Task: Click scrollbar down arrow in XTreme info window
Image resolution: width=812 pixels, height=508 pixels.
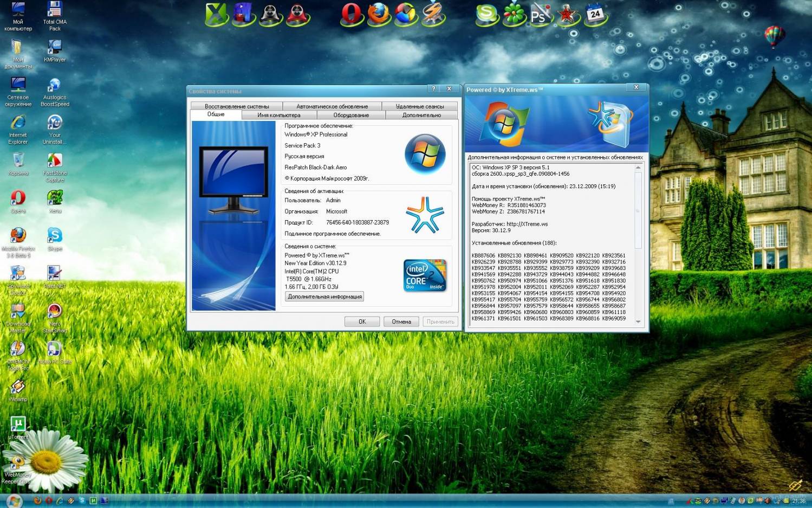Action: coord(638,321)
